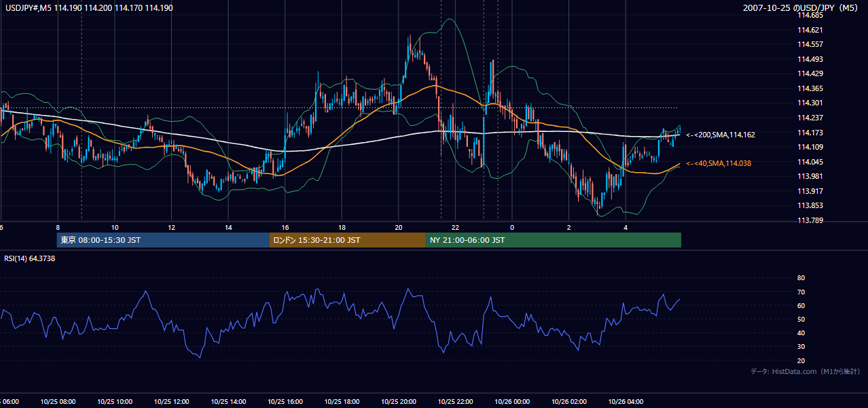Click hour mark 14 under the price chart
The image size is (868, 408).
tap(228, 227)
